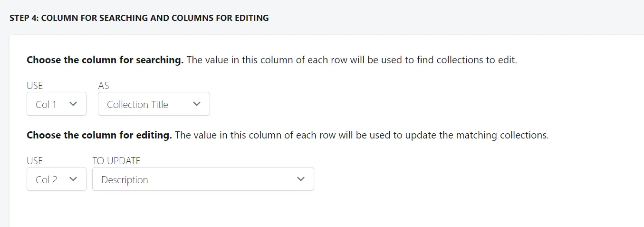Click the chevron arrow beside Col 1

tap(73, 104)
